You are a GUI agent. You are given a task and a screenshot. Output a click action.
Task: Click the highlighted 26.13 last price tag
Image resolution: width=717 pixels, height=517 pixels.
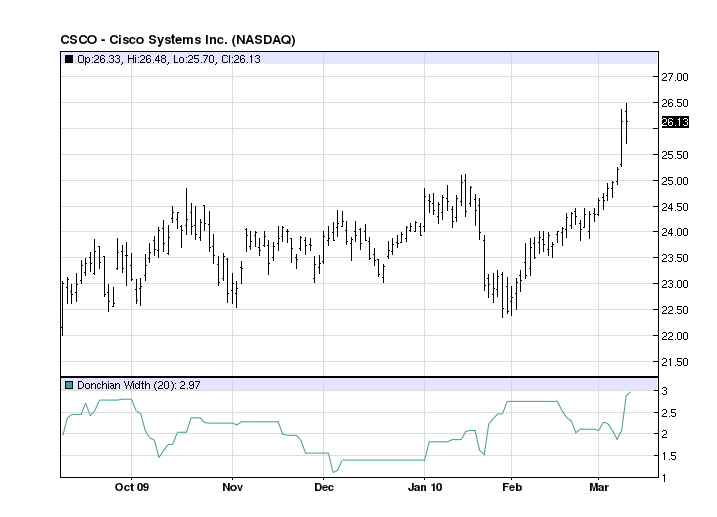tap(675, 122)
